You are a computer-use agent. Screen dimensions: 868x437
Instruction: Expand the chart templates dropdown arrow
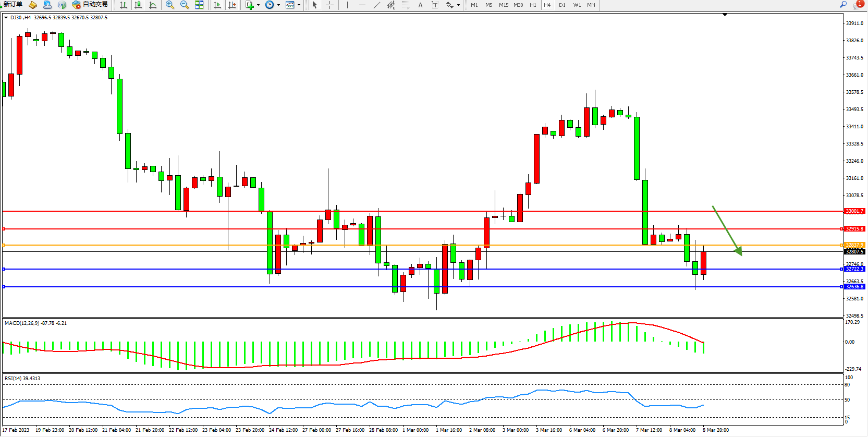click(x=299, y=5)
